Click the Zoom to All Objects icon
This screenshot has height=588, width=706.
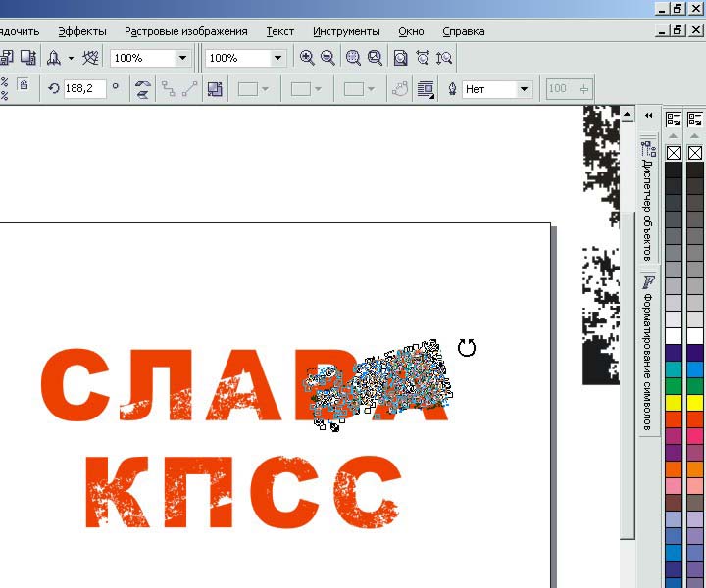pos(374,58)
